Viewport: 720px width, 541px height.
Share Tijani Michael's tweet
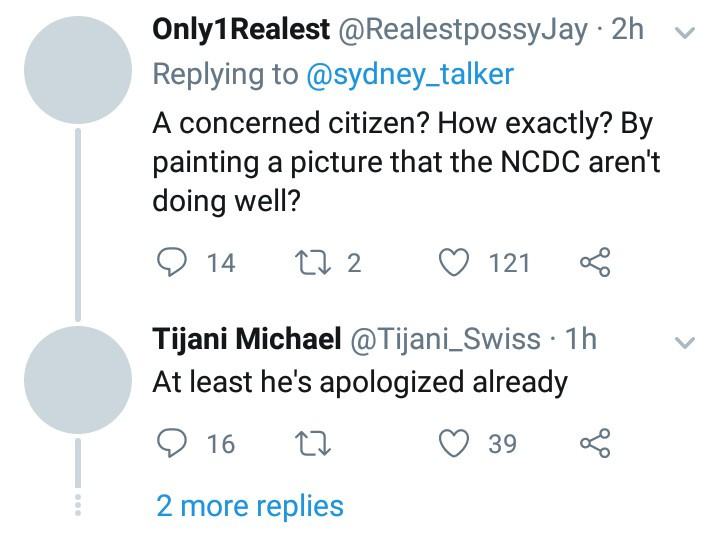pyautogui.click(x=595, y=443)
